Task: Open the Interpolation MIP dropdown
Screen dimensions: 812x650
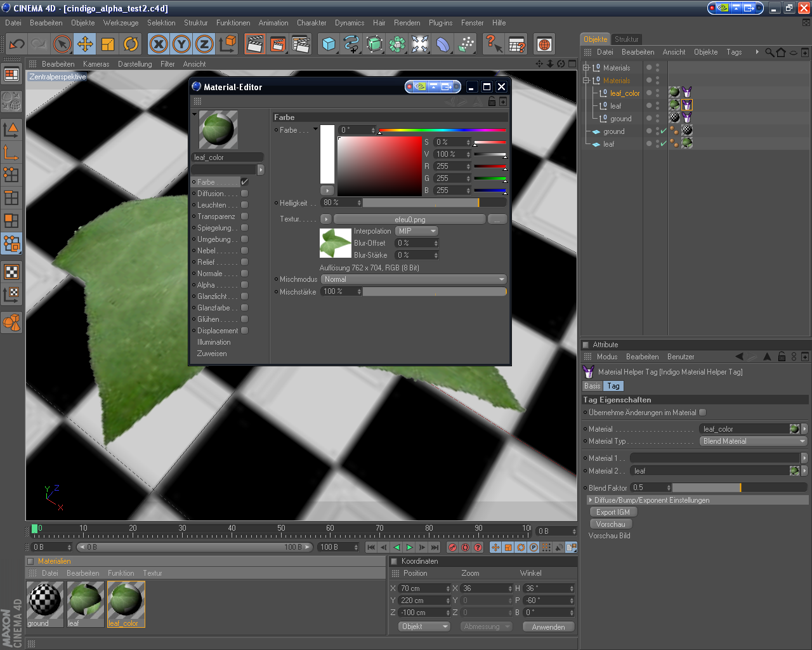Action: click(x=417, y=231)
